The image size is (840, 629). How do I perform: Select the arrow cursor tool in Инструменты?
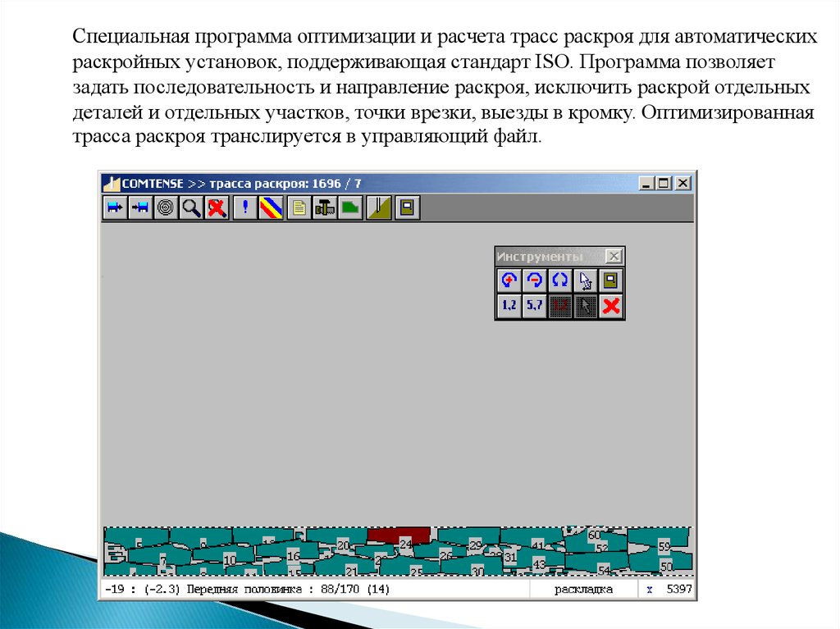586,280
